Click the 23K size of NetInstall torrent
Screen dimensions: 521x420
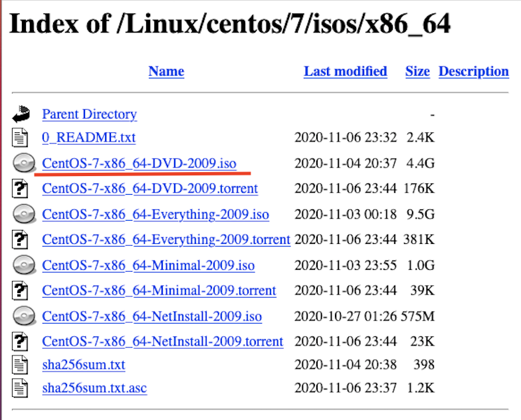[x=423, y=342]
